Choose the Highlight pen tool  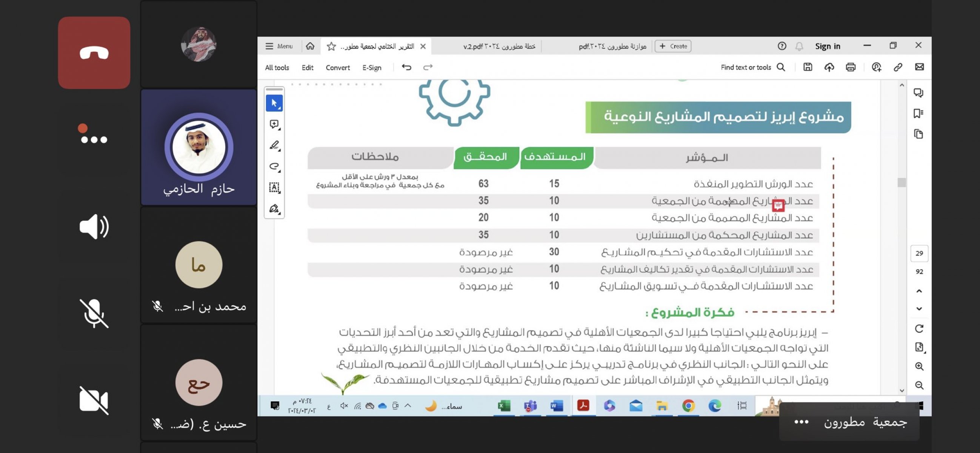pos(274,145)
